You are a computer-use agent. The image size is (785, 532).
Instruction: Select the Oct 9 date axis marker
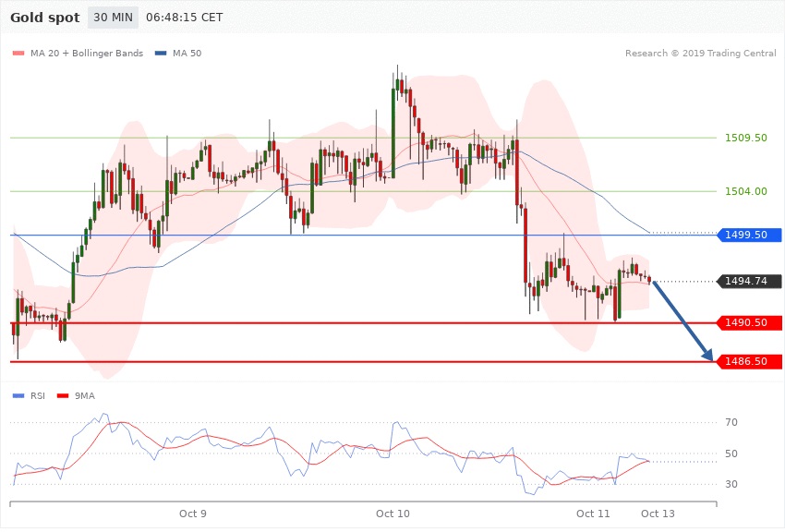pyautogui.click(x=193, y=514)
